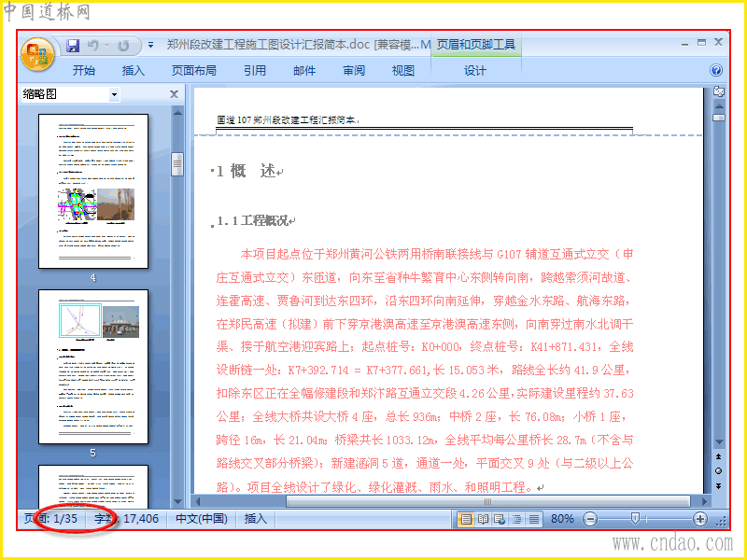Save the document with the floppy icon
Viewport: 747px width, 560px height.
coord(73,46)
